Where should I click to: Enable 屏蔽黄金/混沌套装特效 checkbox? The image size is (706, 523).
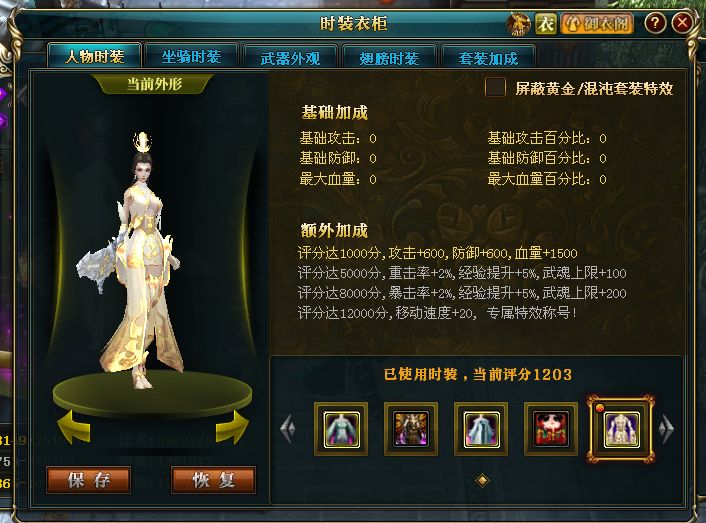point(495,87)
